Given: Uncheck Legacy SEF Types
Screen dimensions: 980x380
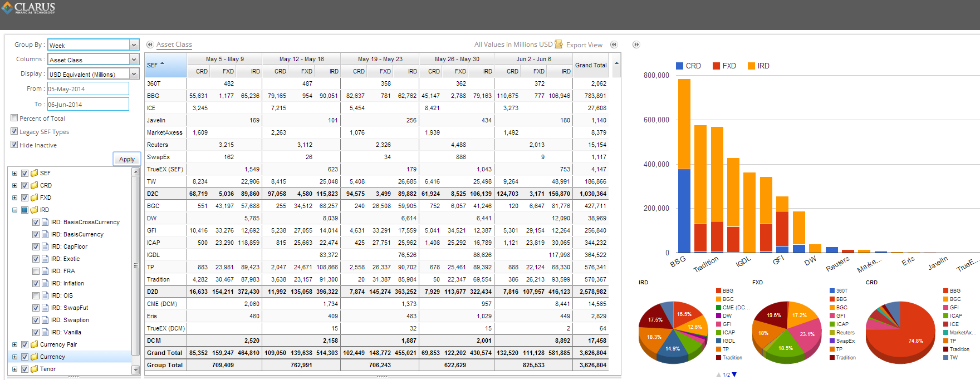Looking at the screenshot, I should click(x=14, y=131).
